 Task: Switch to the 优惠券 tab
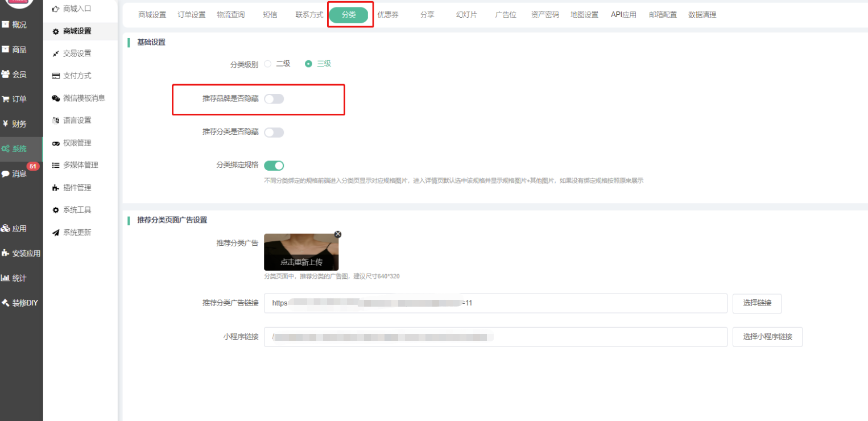click(388, 15)
